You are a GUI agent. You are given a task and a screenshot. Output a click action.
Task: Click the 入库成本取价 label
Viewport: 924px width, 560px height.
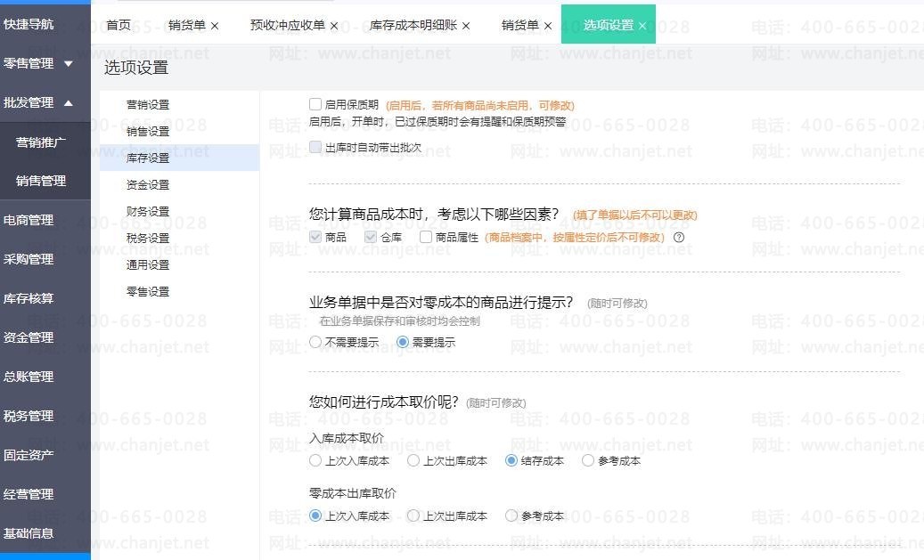[x=347, y=438]
